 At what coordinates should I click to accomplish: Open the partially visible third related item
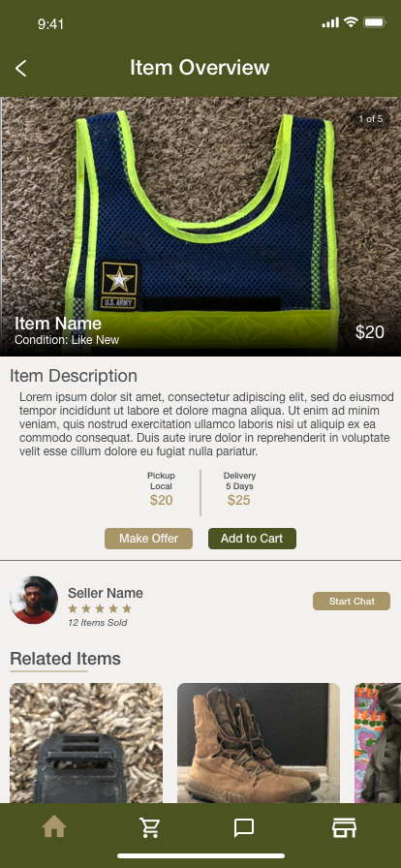378,743
